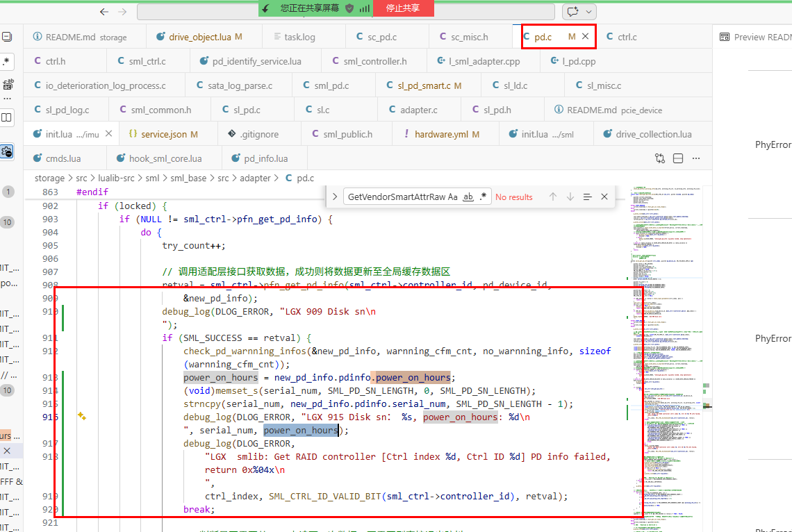The image size is (792, 532).
Task: Click the GetVendorSmartAttrRaw search input field
Action: (x=402, y=197)
